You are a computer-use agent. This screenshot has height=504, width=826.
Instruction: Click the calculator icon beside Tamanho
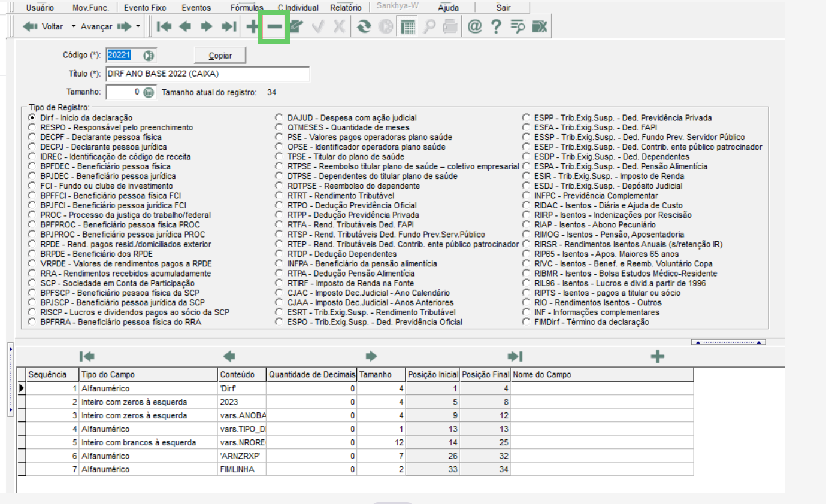click(x=149, y=92)
